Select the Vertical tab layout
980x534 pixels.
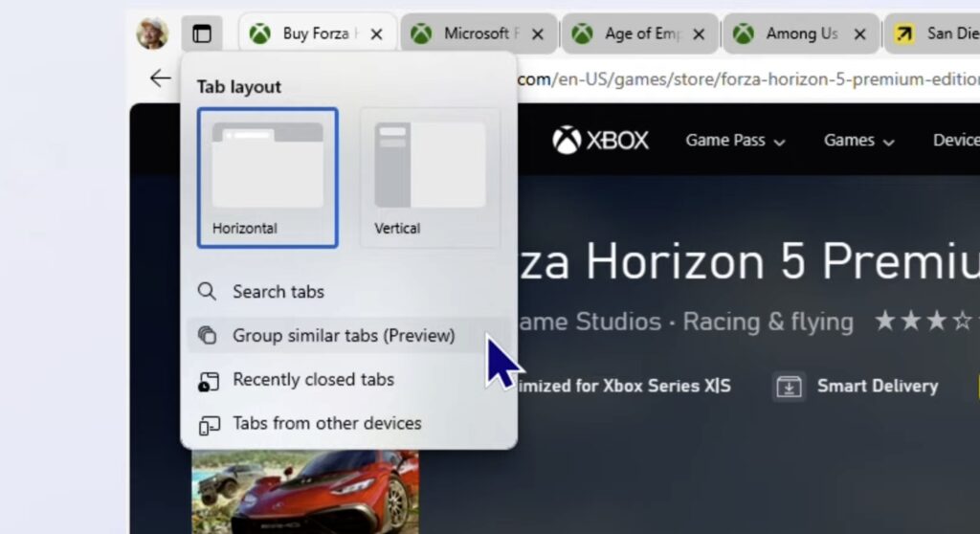(x=430, y=178)
